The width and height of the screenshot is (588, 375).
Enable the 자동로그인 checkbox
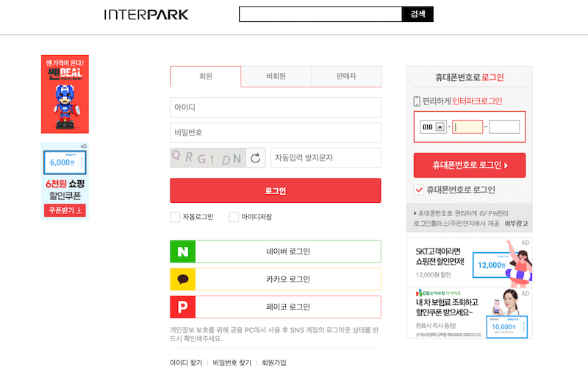pos(175,217)
